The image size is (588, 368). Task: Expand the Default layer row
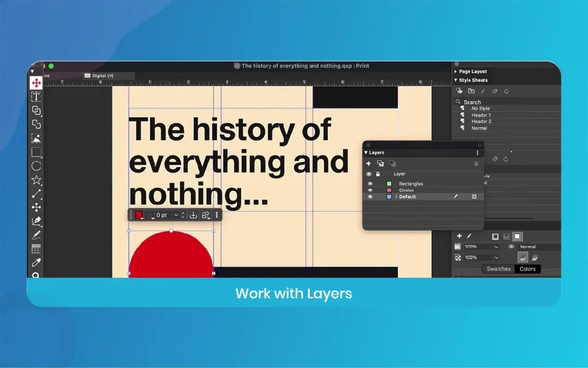point(396,197)
